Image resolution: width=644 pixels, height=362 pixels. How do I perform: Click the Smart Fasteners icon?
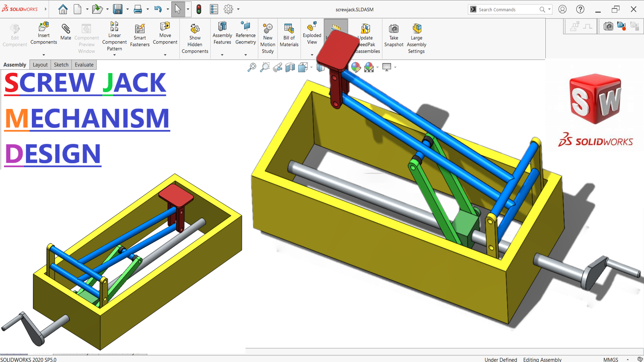[140, 29]
